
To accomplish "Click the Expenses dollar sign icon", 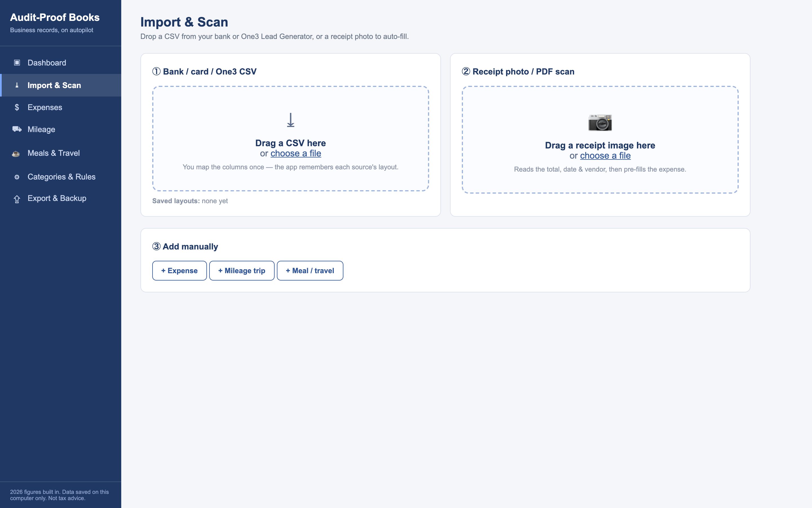I will (x=17, y=107).
